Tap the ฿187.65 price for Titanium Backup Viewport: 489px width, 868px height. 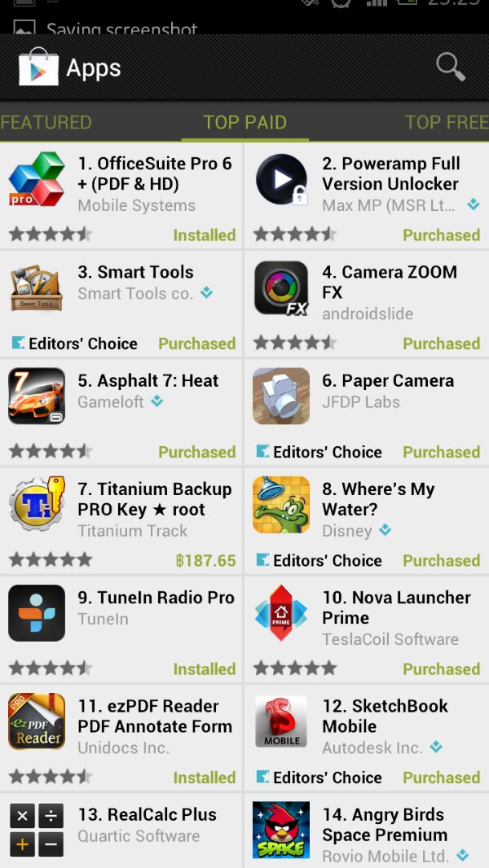(x=205, y=560)
